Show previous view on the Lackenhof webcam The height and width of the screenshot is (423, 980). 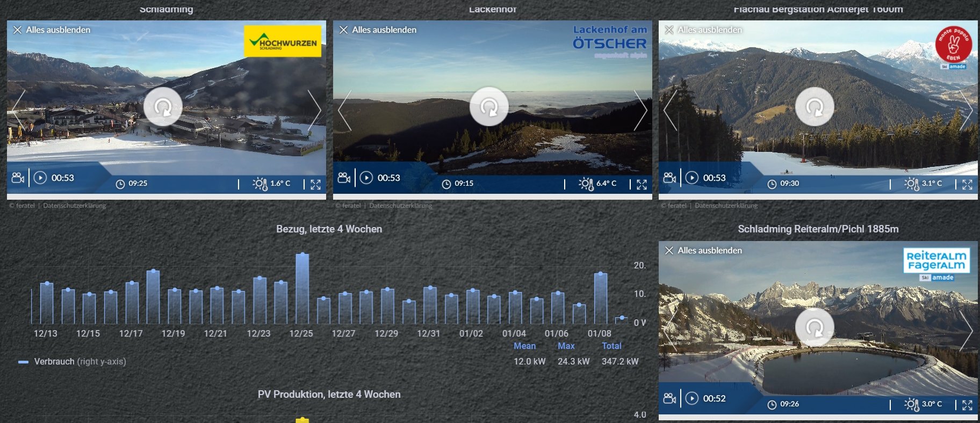point(344,111)
